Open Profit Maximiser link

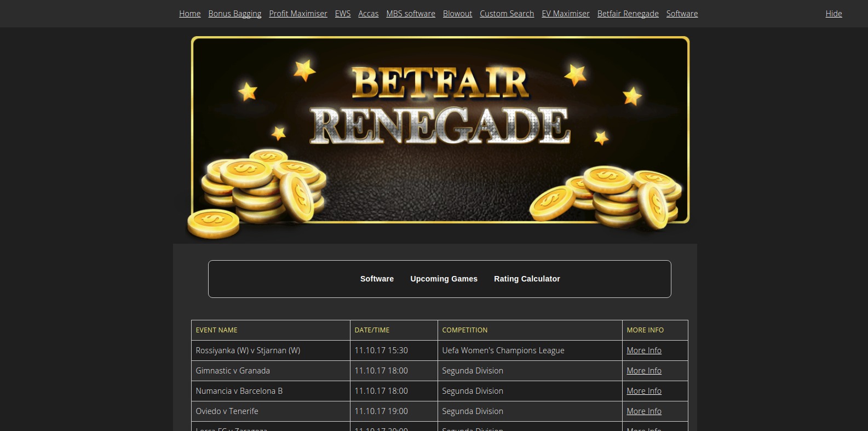pyautogui.click(x=298, y=14)
